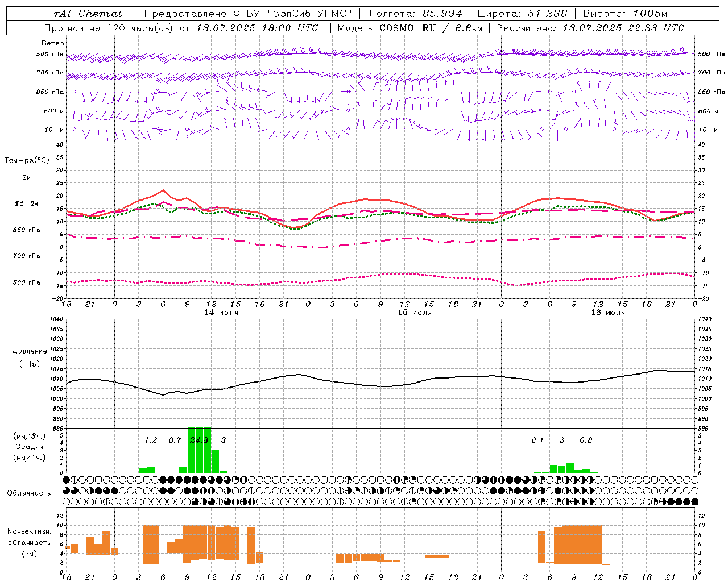Click the Прогноз на 120 часа(ов) text

click(x=109, y=28)
